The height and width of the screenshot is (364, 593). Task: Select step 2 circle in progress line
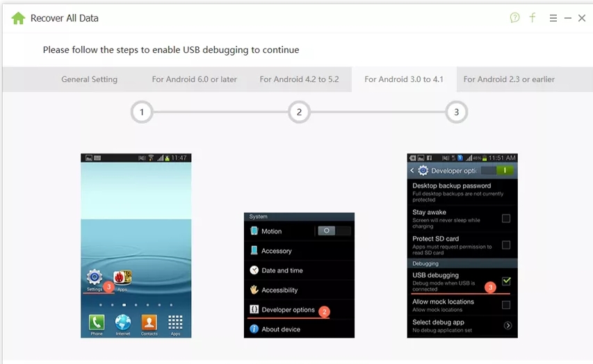(x=299, y=112)
